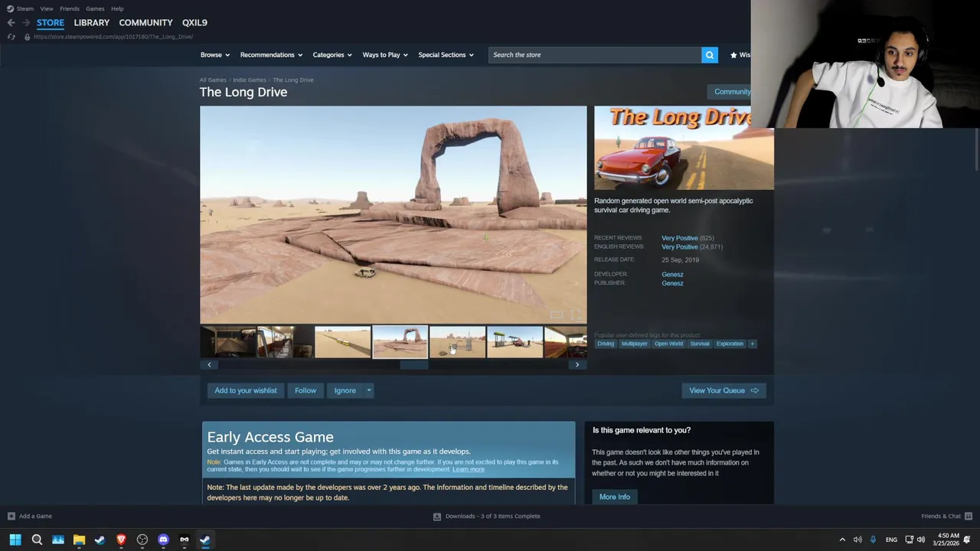Click the large rock arch screenshot preview
980x551 pixels.
394,214
